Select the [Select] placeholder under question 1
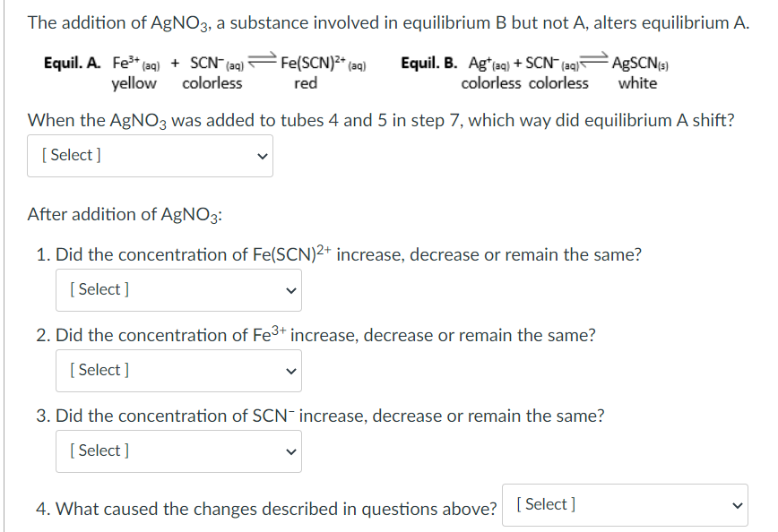This screenshot has height=532, width=778. point(99,289)
